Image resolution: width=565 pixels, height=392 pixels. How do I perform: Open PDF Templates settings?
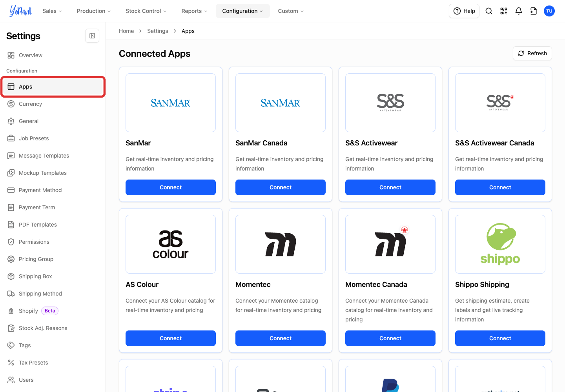[53, 225]
